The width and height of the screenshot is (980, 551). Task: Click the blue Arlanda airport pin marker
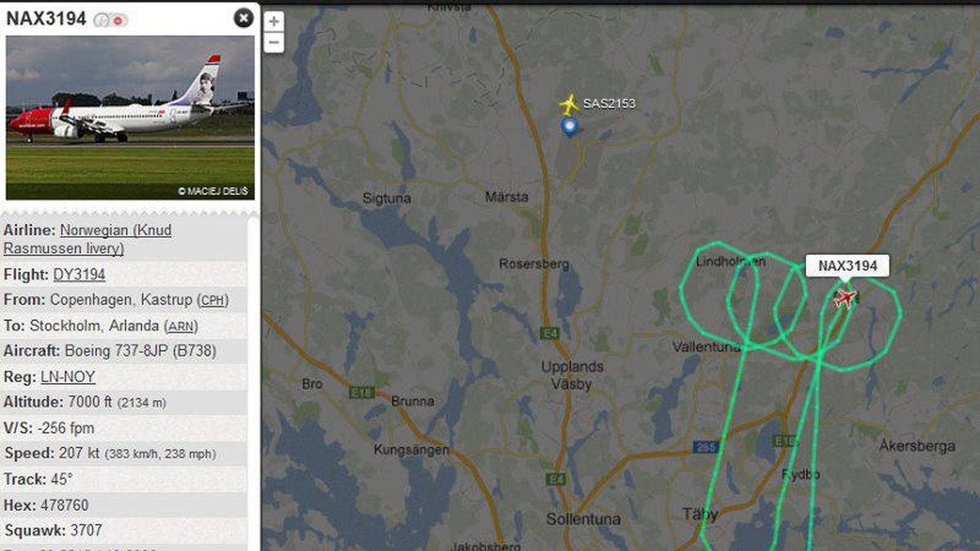[569, 127]
